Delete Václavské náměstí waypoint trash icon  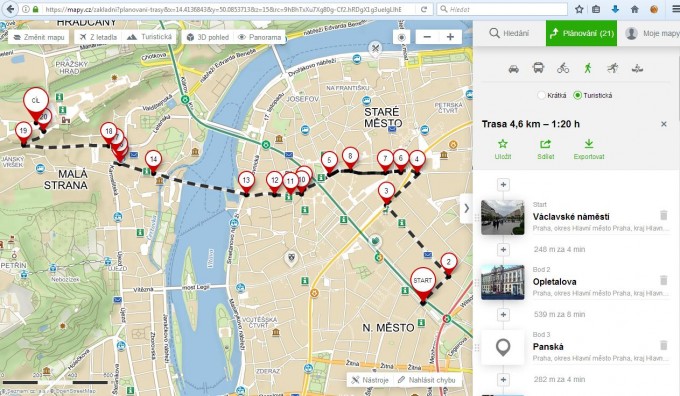click(x=664, y=215)
